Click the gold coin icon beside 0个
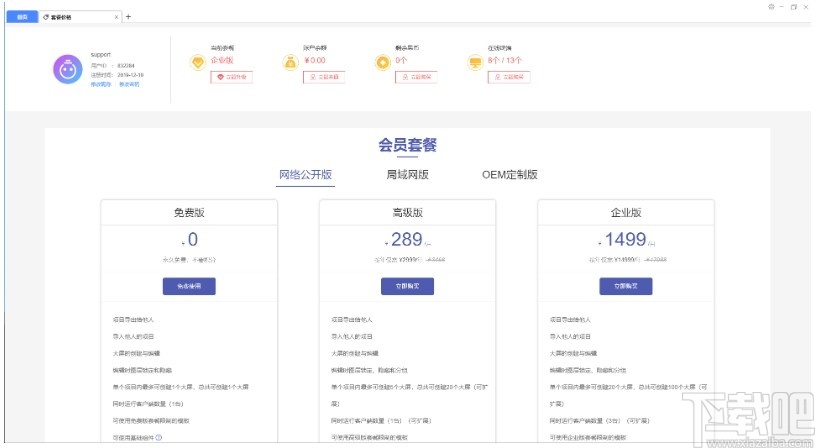This screenshot has height=448, width=817. [x=382, y=63]
